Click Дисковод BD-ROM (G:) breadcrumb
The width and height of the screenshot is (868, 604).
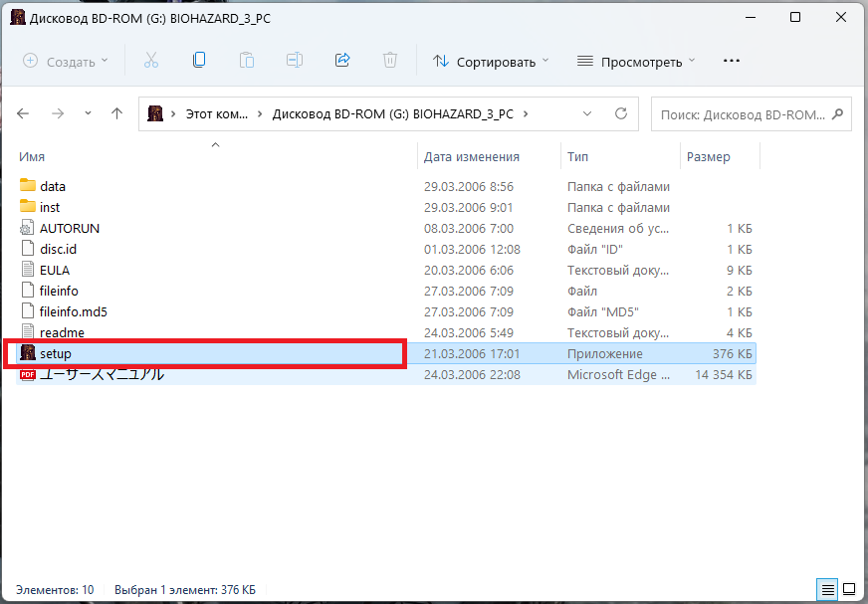click(393, 114)
